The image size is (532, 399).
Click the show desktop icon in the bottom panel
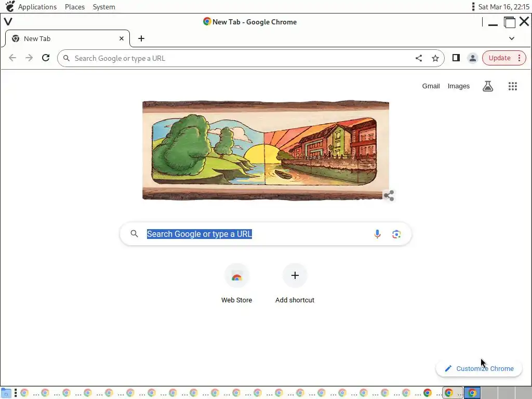[6, 393]
